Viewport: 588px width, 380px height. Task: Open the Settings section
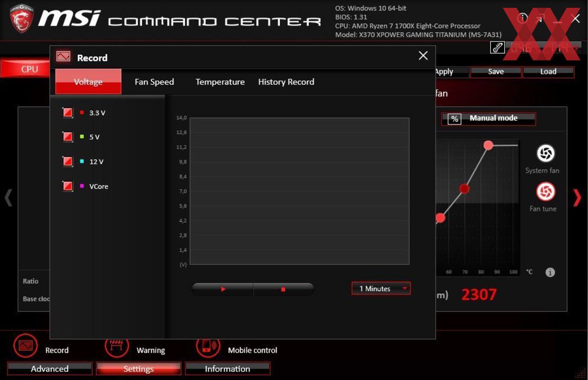point(138,369)
